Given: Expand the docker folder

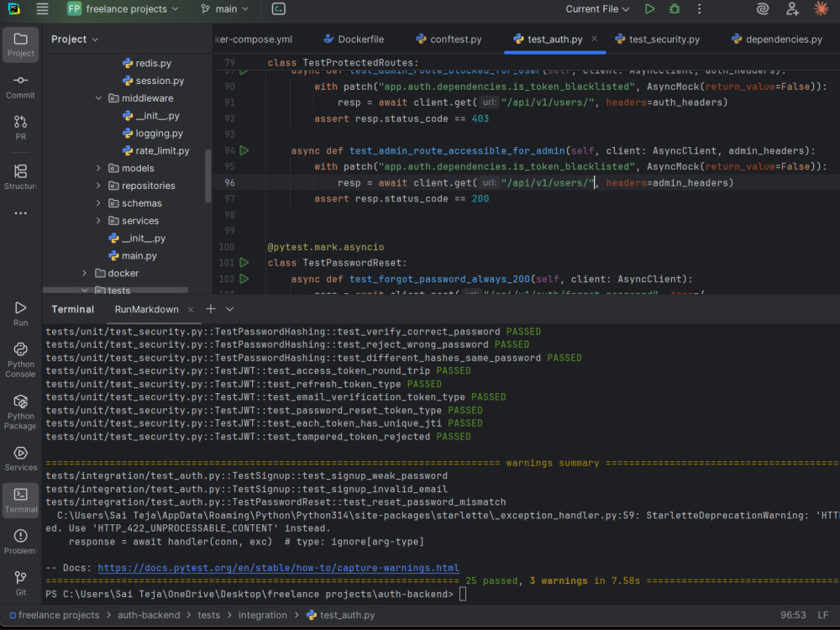Looking at the screenshot, I should (85, 273).
